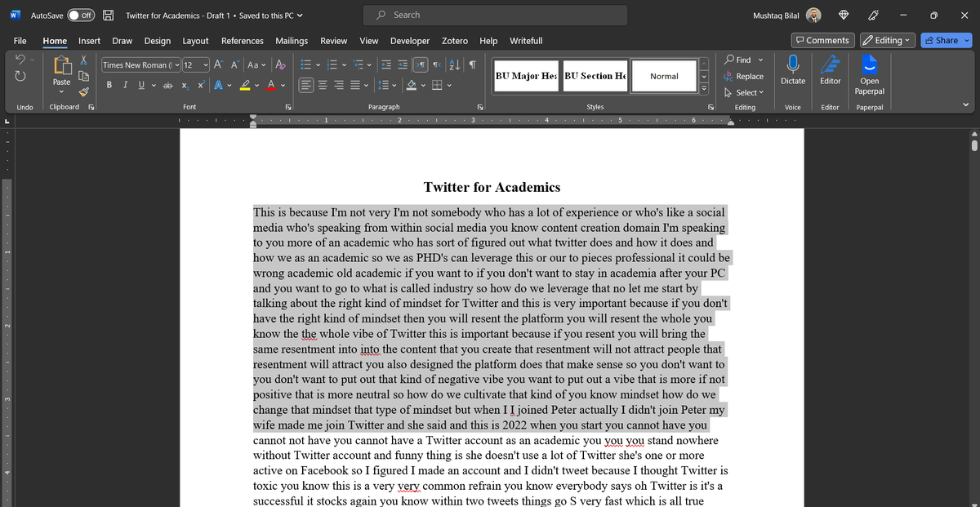Click the diamond premium icon in title bar
Screen dimensions: 980x507
pyautogui.click(x=844, y=16)
